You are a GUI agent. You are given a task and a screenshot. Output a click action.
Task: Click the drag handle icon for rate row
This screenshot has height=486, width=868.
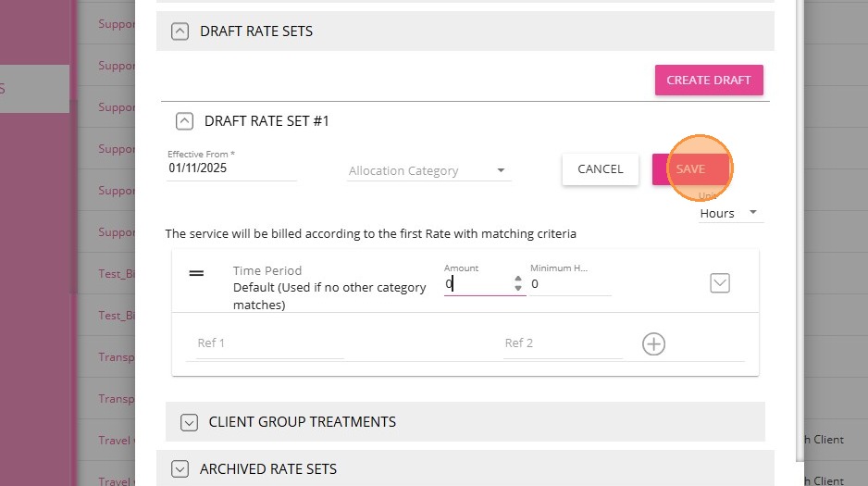(x=196, y=273)
